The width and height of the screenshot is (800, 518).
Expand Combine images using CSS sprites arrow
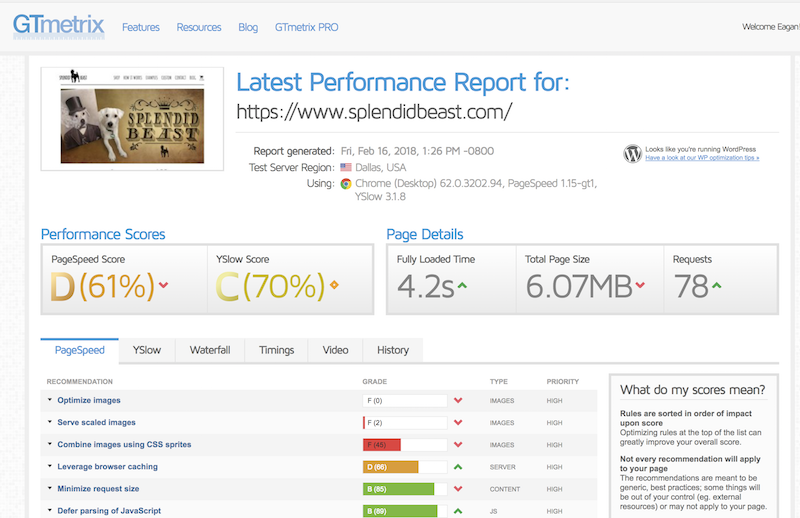tap(49, 443)
